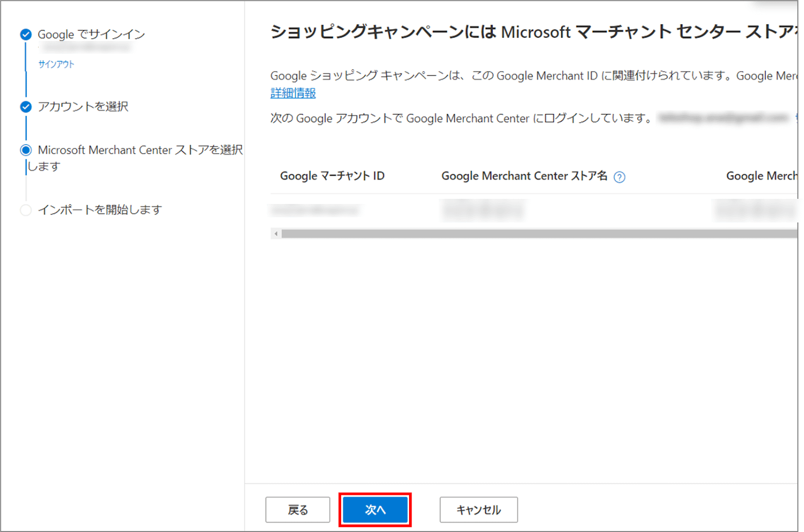
Task: Click the blurred store name cell in the table
Action: (x=483, y=210)
